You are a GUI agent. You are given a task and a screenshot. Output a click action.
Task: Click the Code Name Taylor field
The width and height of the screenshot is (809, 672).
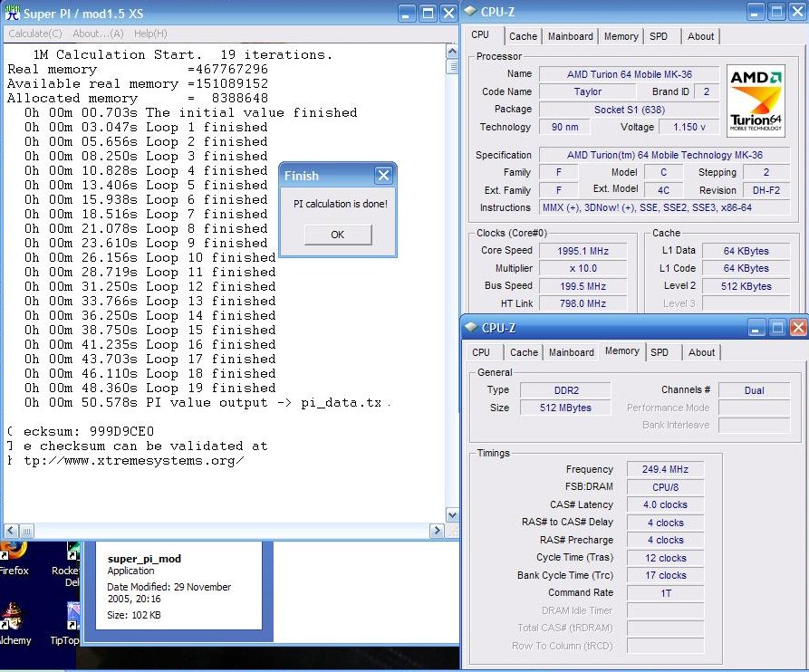click(x=588, y=91)
